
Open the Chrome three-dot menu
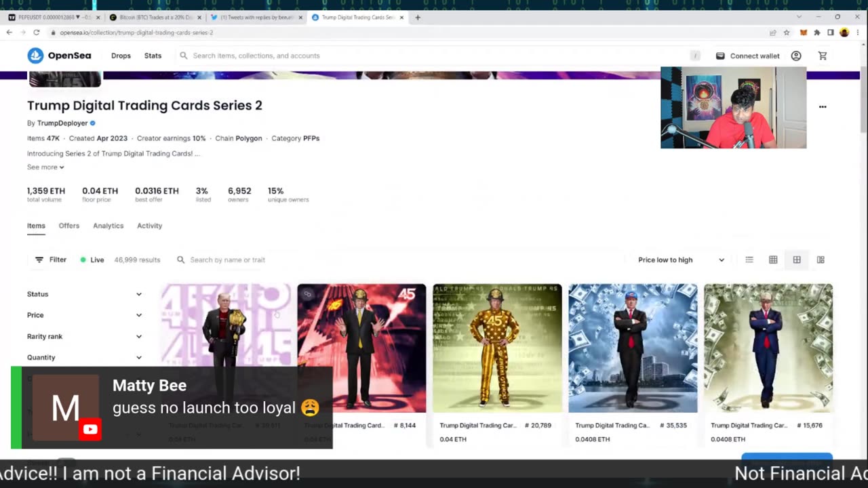(858, 33)
